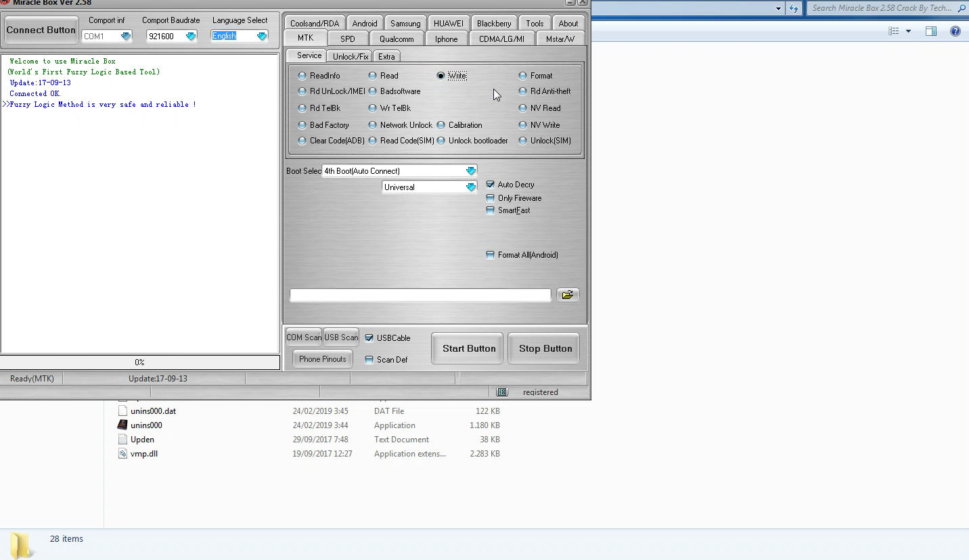Select the Wr TelBk radio option
Image resolution: width=969 pixels, height=560 pixels.
[x=372, y=108]
